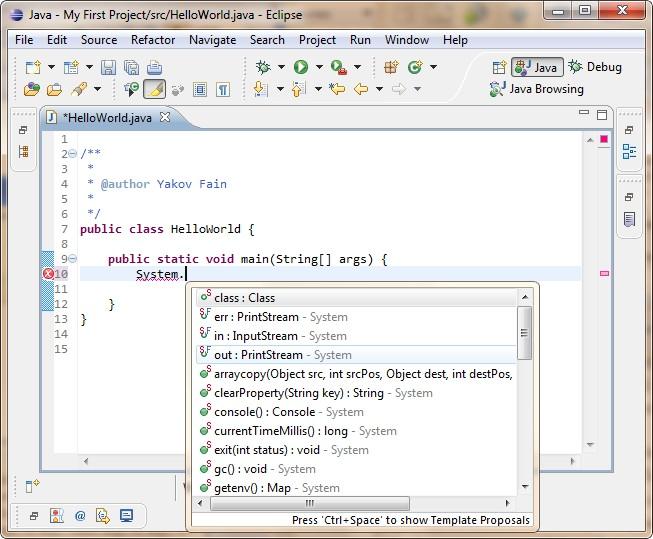Click the New Java Class icon
The image size is (653, 539).
pos(415,67)
